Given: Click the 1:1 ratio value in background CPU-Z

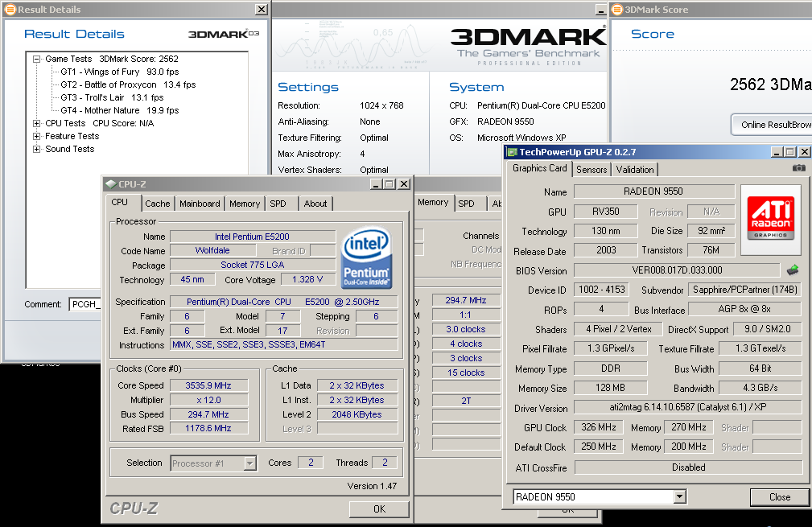Looking at the screenshot, I should pos(466,315).
